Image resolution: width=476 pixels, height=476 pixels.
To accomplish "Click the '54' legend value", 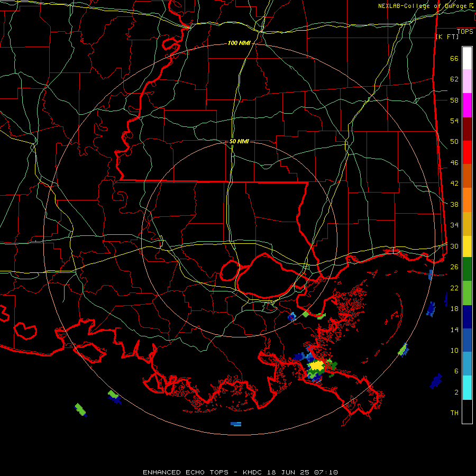I will (x=454, y=121).
